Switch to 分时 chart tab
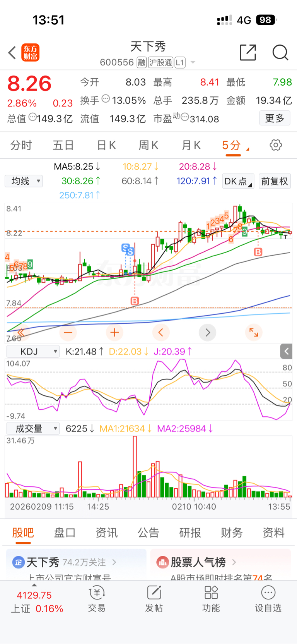 click(21, 145)
